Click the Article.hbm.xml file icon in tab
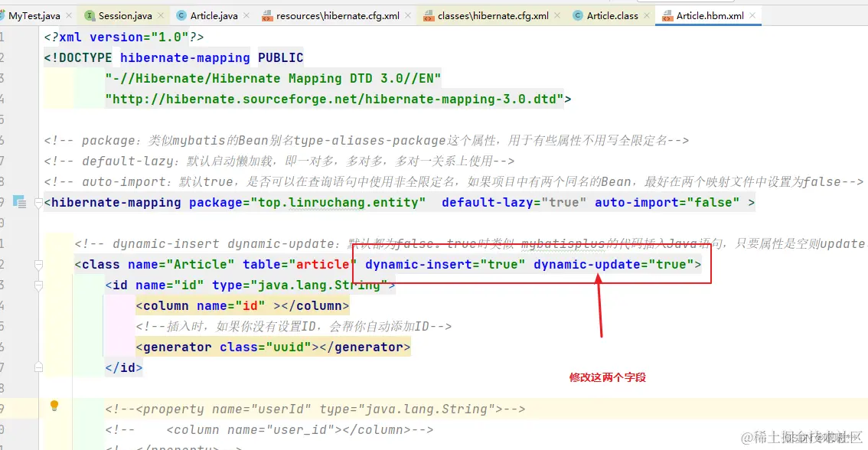 (667, 16)
